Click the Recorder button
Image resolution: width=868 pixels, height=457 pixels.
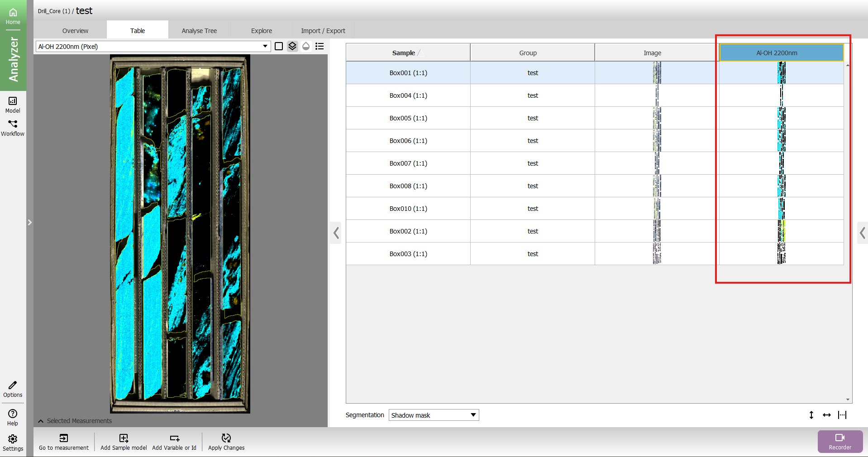pos(839,441)
